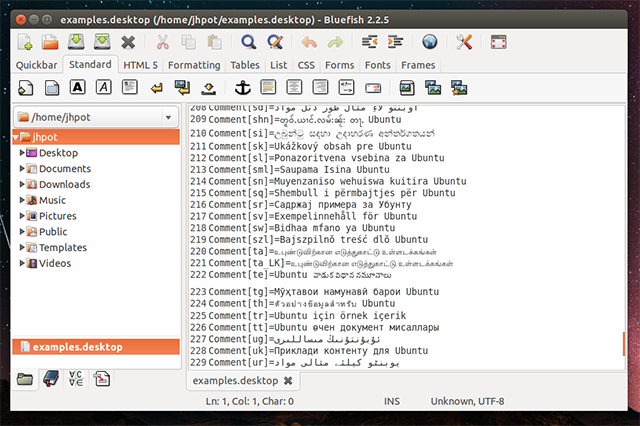This screenshot has width=640, height=426.
Task: Open the /home/jhpot directory dropdown
Action: point(97,118)
